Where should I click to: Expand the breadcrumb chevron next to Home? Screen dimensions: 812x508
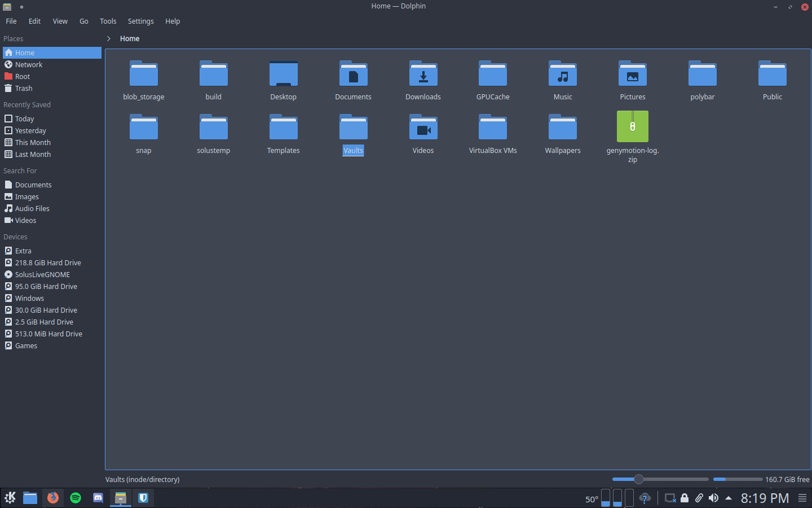pos(108,38)
